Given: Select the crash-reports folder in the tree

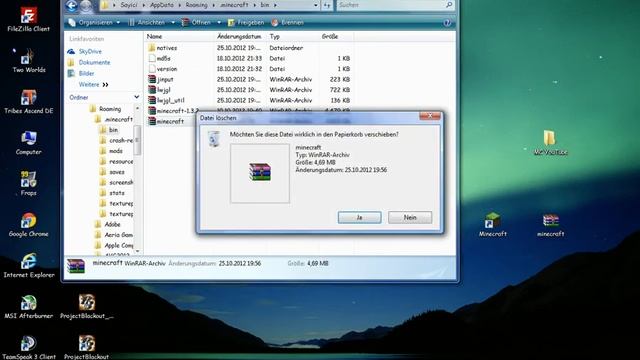Looking at the screenshot, I should 116,140.
